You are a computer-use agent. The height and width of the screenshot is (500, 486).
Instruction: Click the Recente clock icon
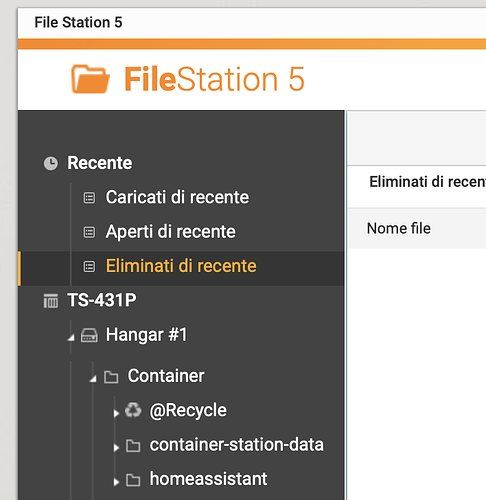(x=51, y=163)
